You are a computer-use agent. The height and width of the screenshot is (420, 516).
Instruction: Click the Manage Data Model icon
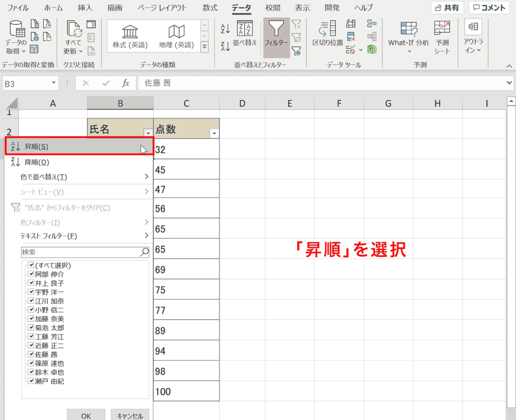click(x=372, y=50)
